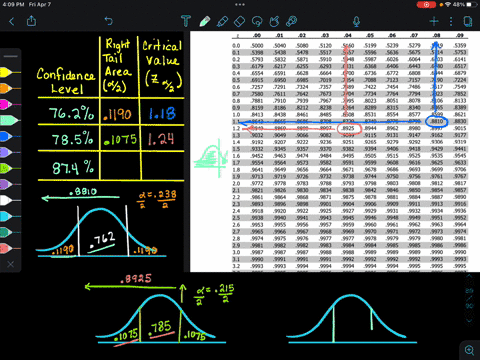Choose the teal pen preset

(x=9, y=232)
